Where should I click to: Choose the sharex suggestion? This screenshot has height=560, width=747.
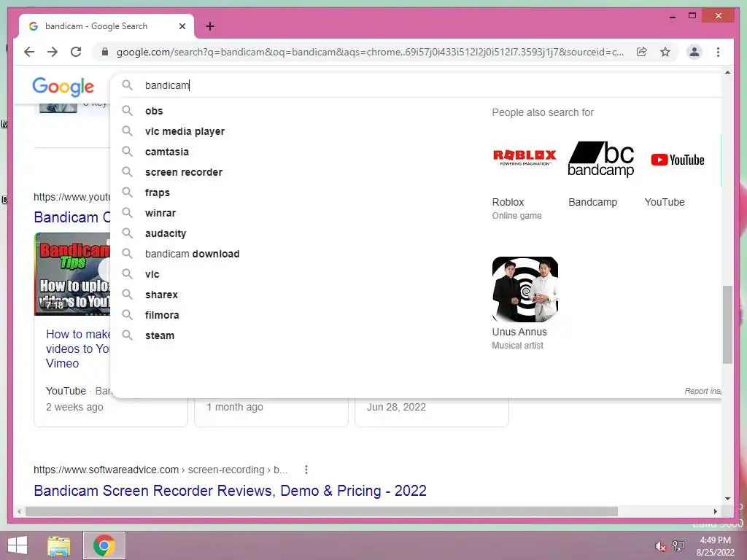[x=161, y=295]
